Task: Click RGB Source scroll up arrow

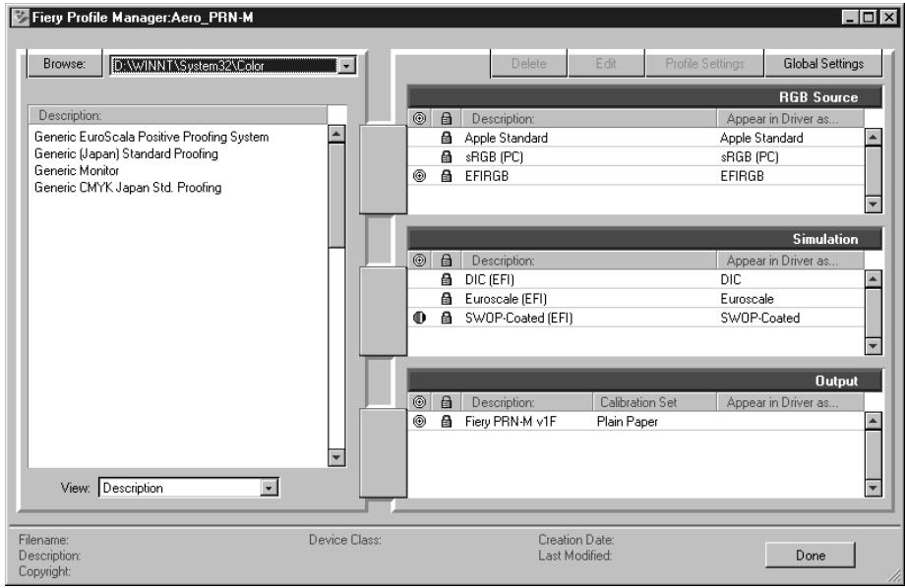Action: (x=874, y=138)
